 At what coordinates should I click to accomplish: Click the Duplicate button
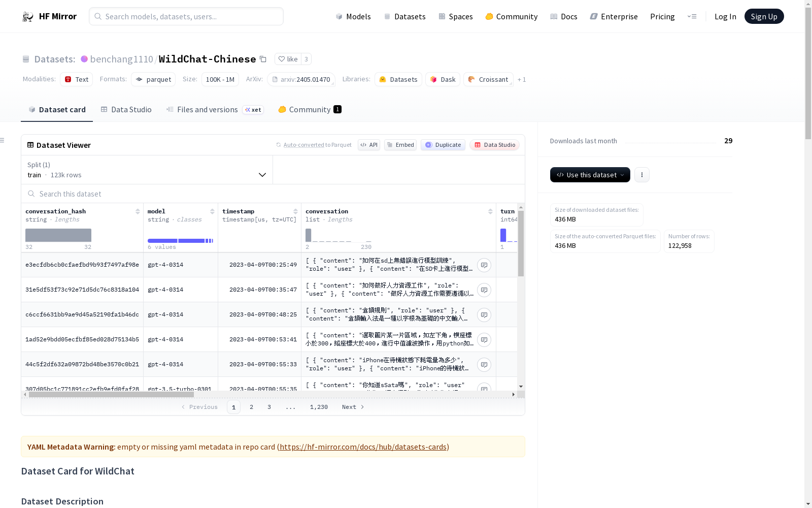pos(443,145)
